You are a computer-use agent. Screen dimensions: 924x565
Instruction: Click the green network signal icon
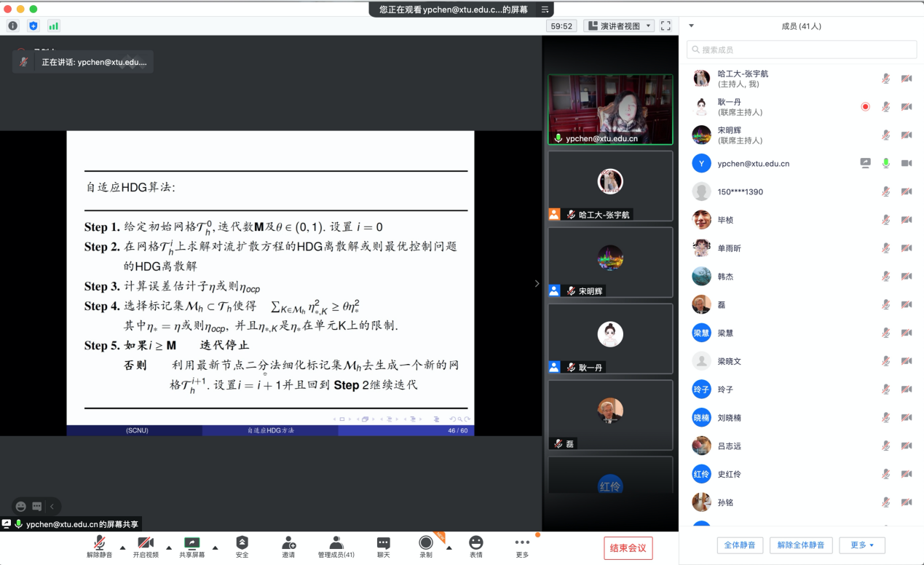[54, 25]
